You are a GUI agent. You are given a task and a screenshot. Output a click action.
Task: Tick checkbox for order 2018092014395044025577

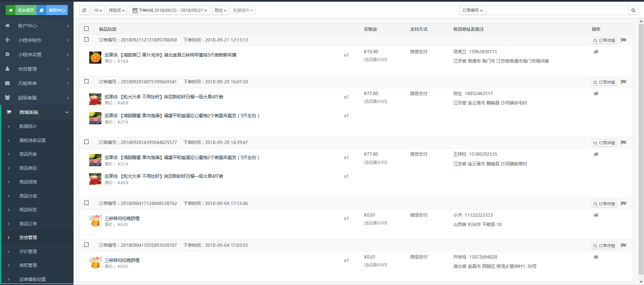[86, 142]
